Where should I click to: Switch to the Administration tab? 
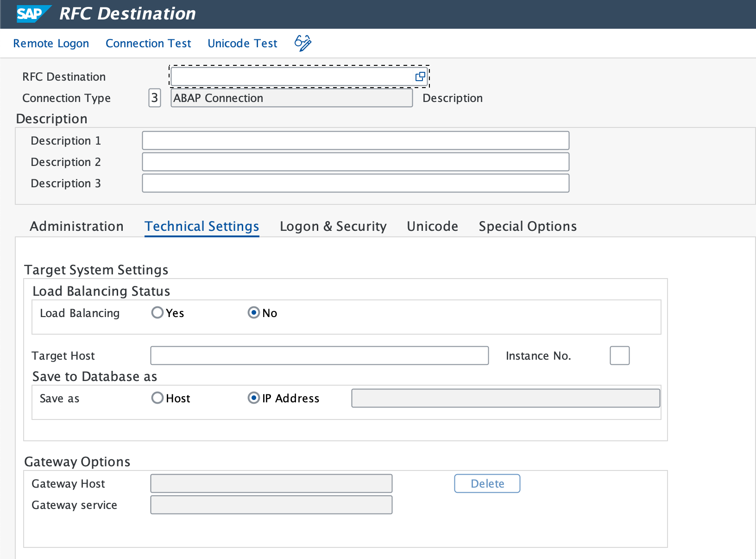(x=76, y=226)
